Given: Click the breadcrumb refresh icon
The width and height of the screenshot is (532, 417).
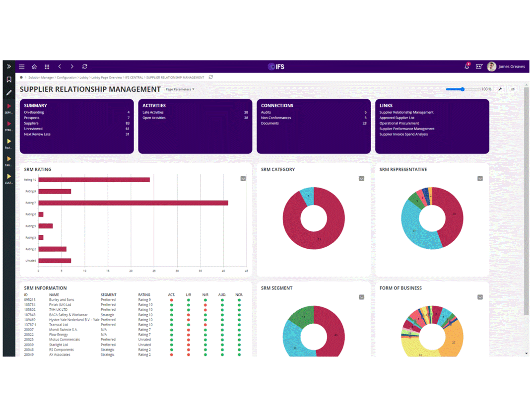Looking at the screenshot, I should [211, 77].
